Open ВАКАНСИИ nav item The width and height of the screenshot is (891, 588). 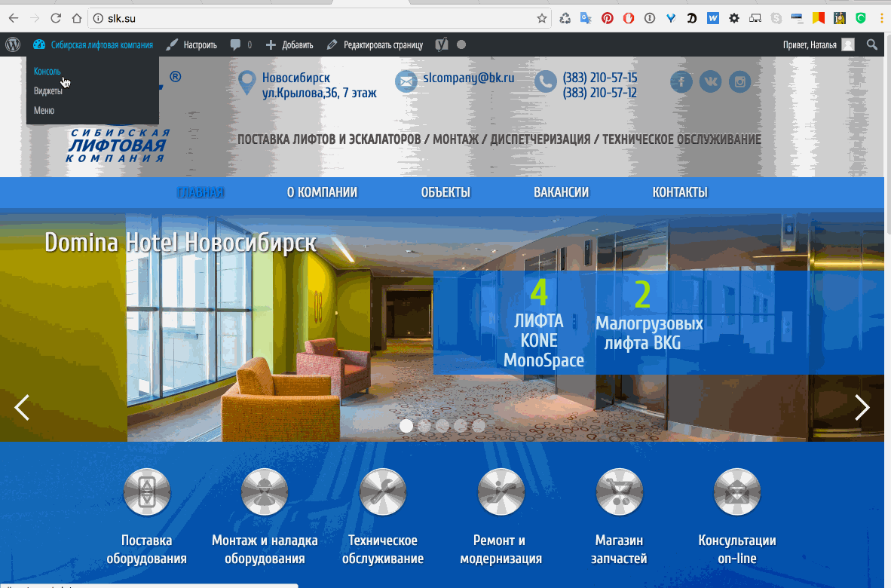tap(562, 192)
